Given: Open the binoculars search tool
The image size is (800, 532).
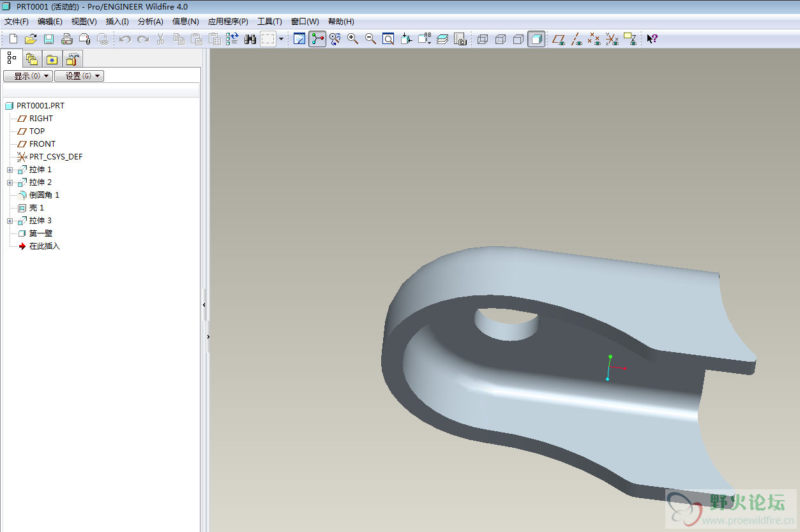Looking at the screenshot, I should [x=250, y=39].
